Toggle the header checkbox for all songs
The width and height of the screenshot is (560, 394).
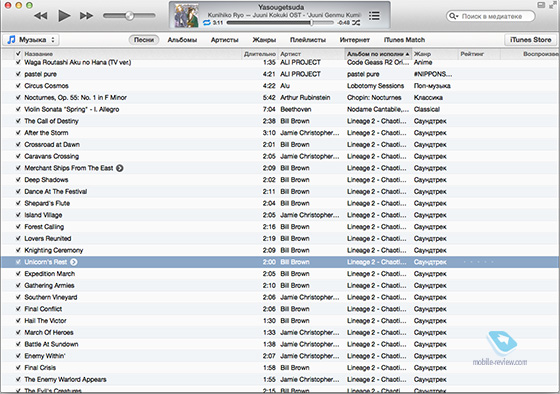(x=18, y=54)
